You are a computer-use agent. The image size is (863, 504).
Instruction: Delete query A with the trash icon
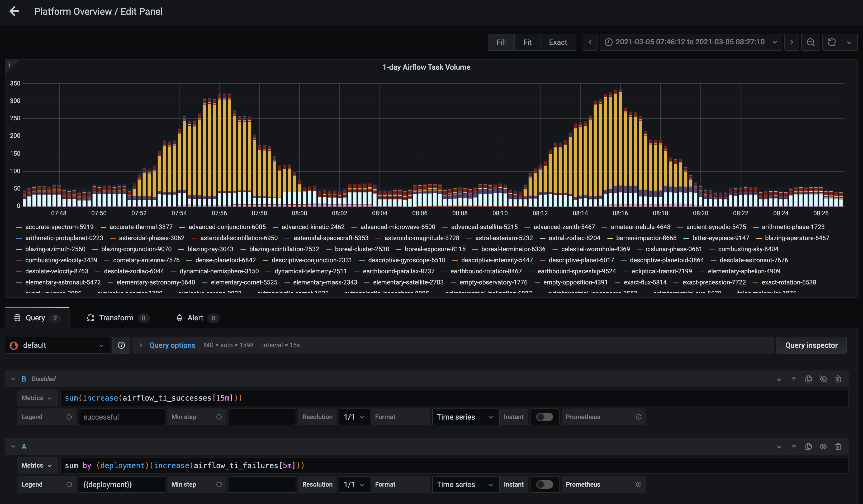click(838, 446)
